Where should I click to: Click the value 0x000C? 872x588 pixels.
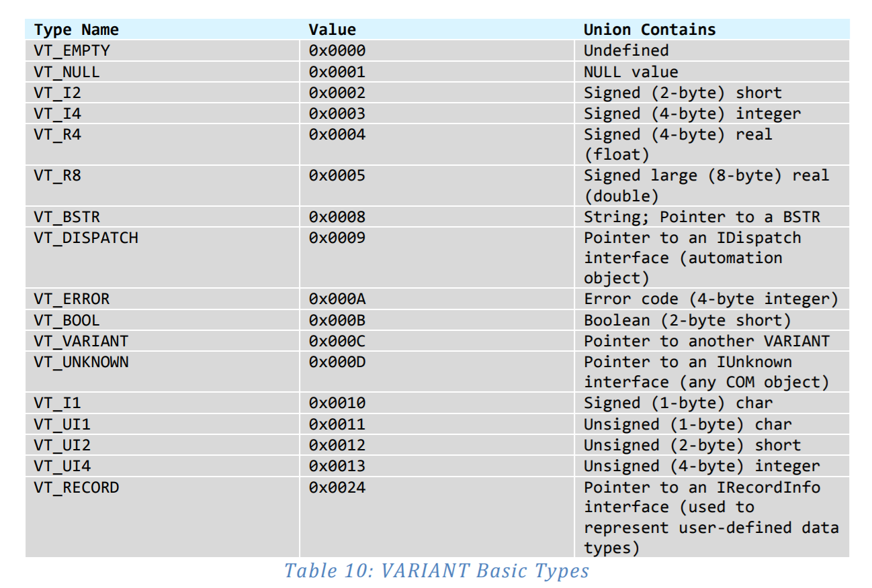[337, 341]
